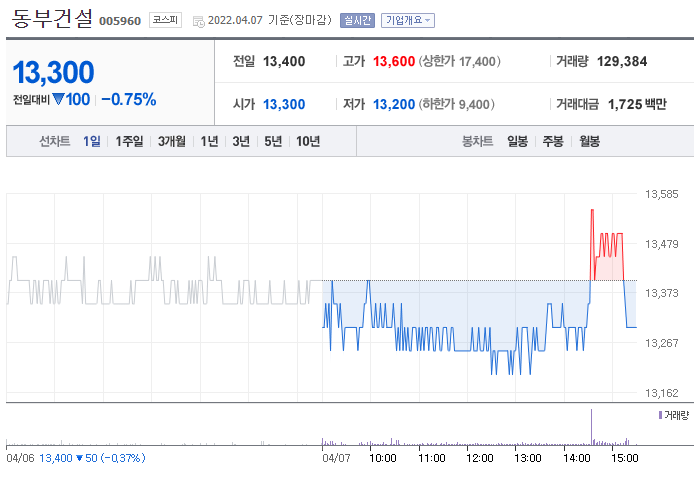Click the 10:00 time axis label

click(x=382, y=458)
